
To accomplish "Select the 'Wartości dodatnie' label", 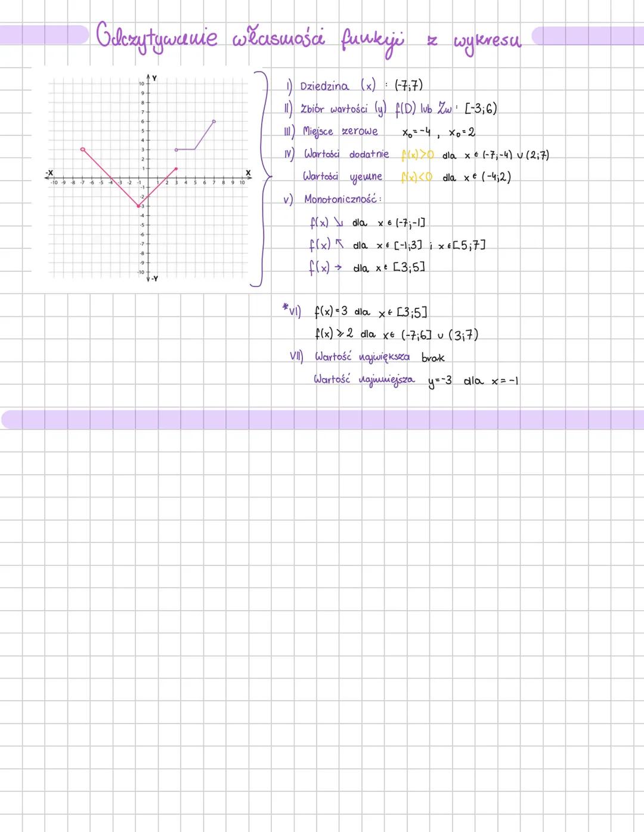I will [x=346, y=154].
